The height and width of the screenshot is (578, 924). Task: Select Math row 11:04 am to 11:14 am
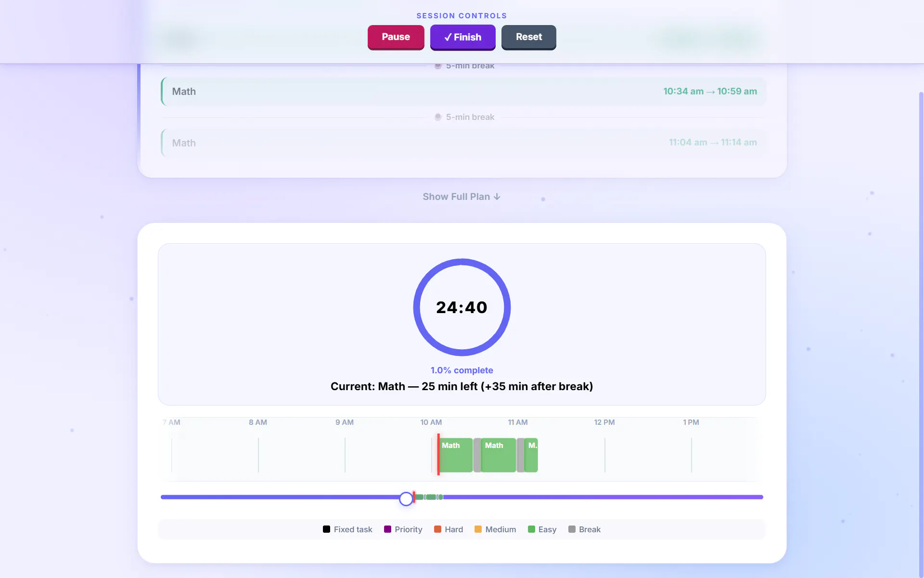[x=463, y=143]
